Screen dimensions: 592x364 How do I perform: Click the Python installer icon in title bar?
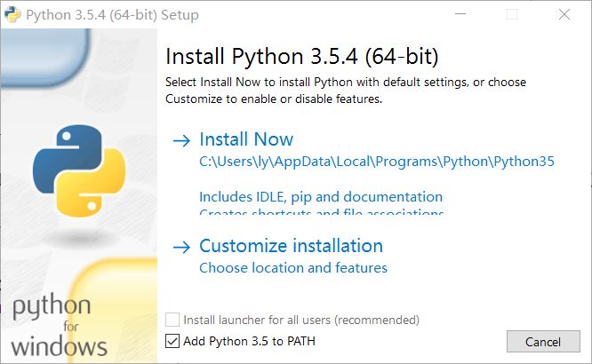[x=12, y=14]
